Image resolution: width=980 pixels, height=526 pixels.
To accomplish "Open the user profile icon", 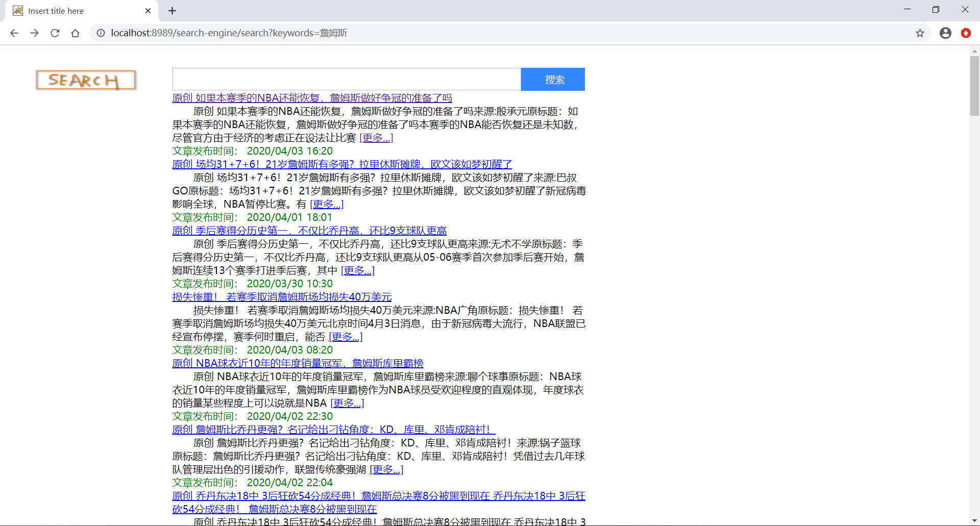I will [945, 33].
